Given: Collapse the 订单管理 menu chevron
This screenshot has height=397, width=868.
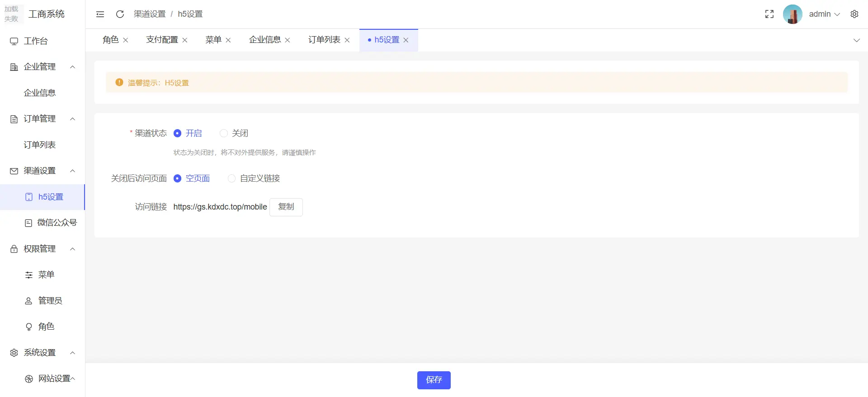Looking at the screenshot, I should point(72,119).
